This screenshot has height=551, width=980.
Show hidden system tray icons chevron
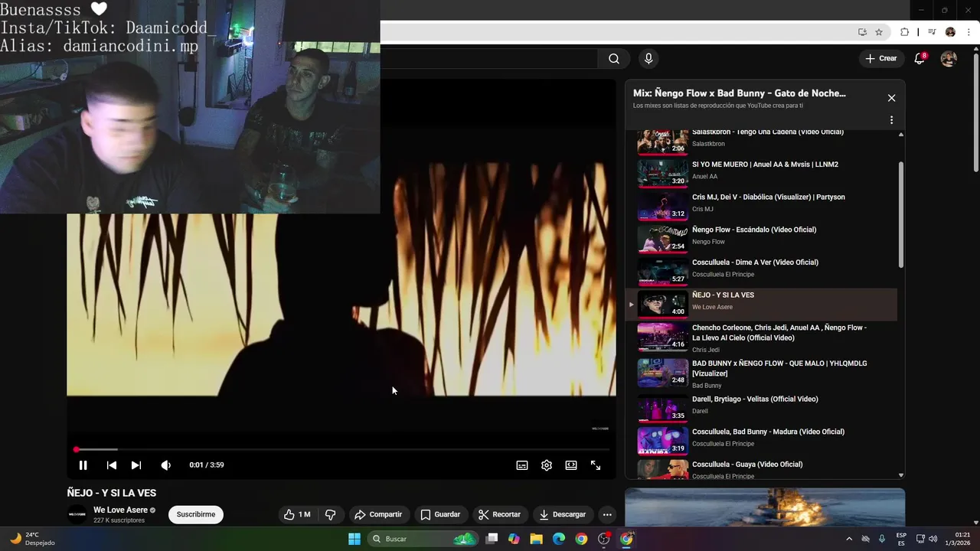pyautogui.click(x=849, y=539)
